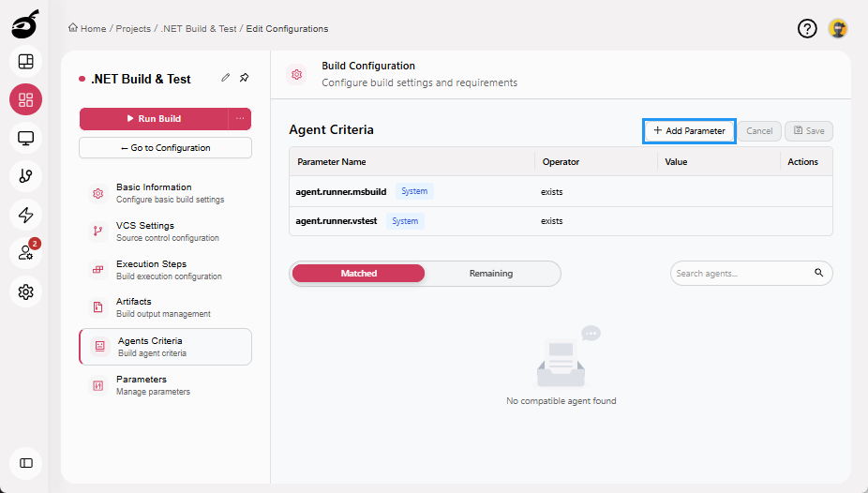Viewport: 868px width, 493px height.
Task: Open the lightning bolt sidebar icon
Action: point(25,215)
